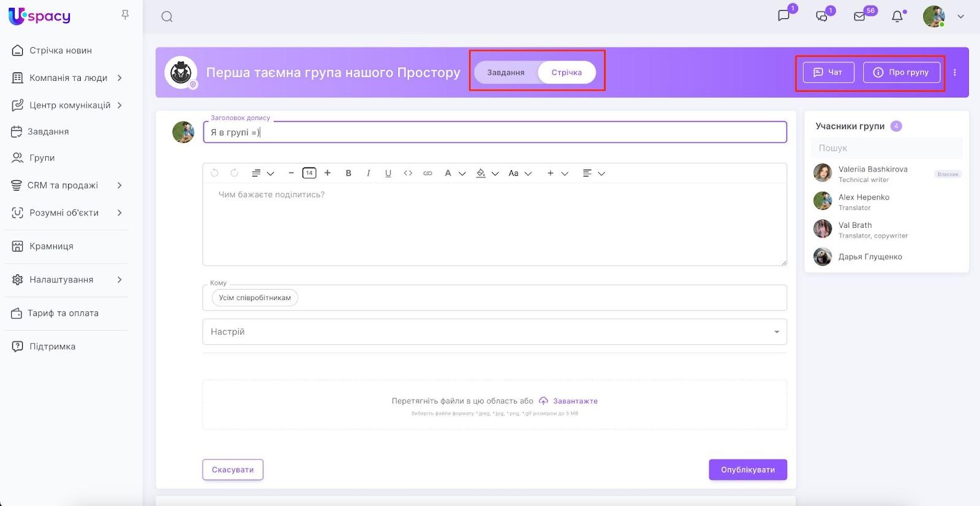Viewport: 980px width, 506px height.
Task: Open the single-bubble messages icon with badge 1
Action: [783, 16]
